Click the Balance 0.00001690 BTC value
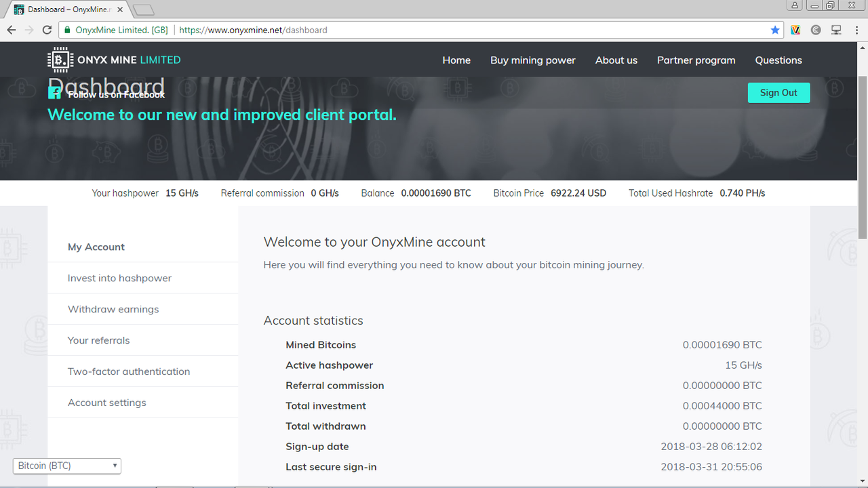 436,193
